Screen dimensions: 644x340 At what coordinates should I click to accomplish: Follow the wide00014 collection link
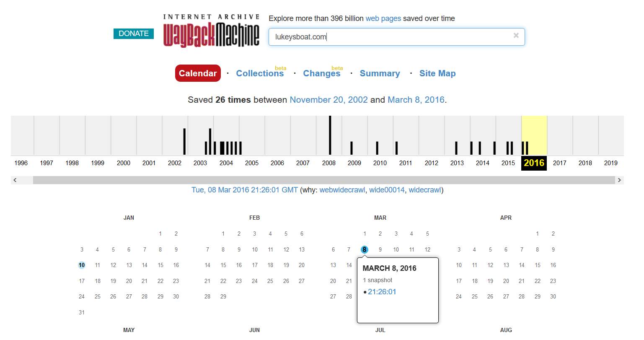387,190
